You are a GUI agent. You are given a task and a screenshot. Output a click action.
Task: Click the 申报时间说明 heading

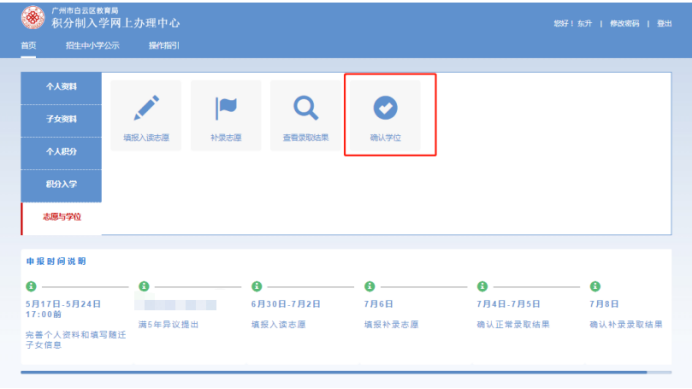click(x=56, y=261)
